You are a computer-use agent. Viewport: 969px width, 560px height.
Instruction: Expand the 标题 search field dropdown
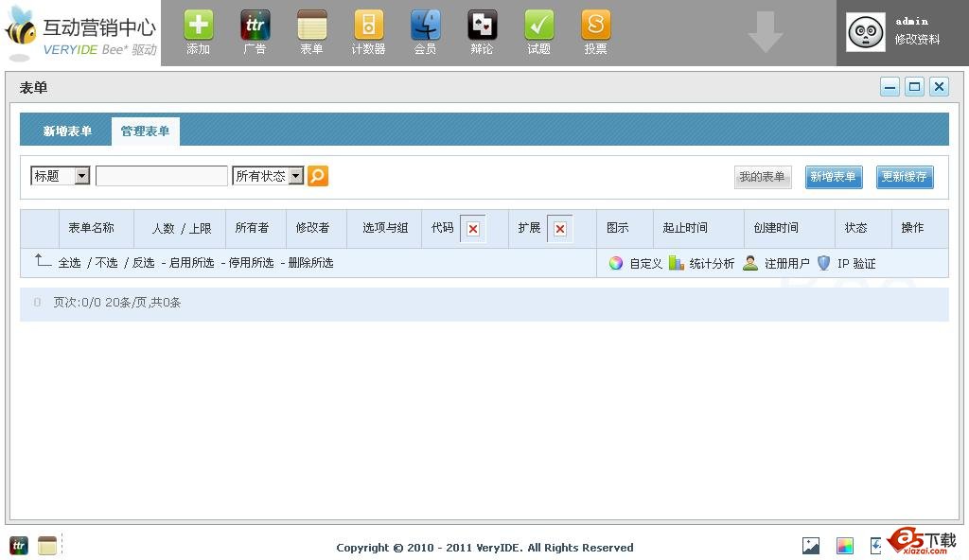[x=81, y=176]
